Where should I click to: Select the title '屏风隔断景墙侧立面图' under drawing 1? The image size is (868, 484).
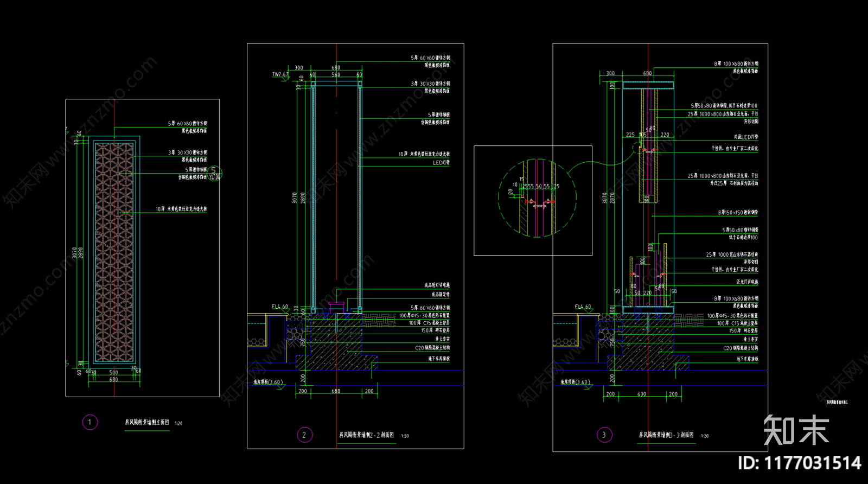click(147, 422)
